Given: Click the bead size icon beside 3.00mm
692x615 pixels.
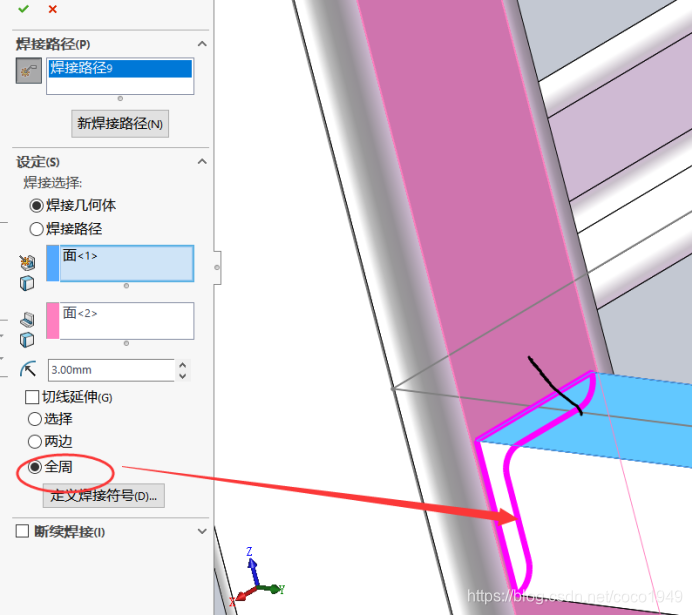Looking at the screenshot, I should [x=28, y=370].
